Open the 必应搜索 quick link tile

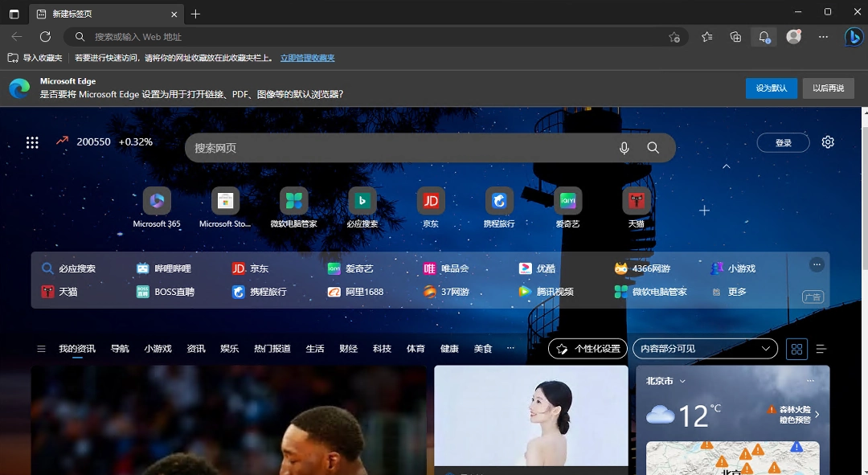pos(362,208)
